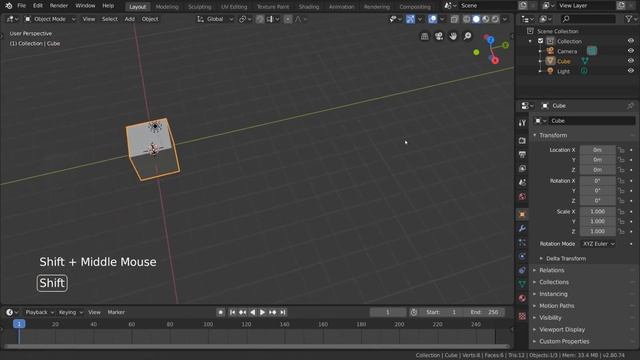Hide the Light in the outliner
Screen dimensions: 640x360
(631, 71)
